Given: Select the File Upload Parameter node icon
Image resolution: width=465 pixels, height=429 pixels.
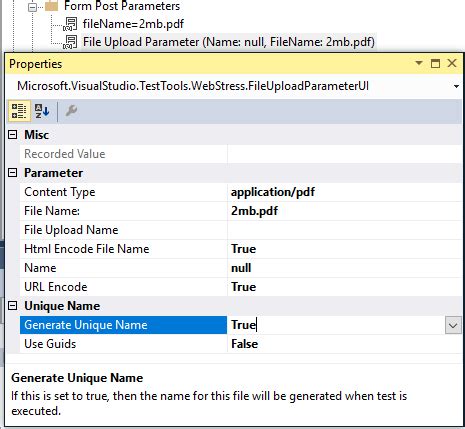Looking at the screenshot, I should (x=70, y=42).
